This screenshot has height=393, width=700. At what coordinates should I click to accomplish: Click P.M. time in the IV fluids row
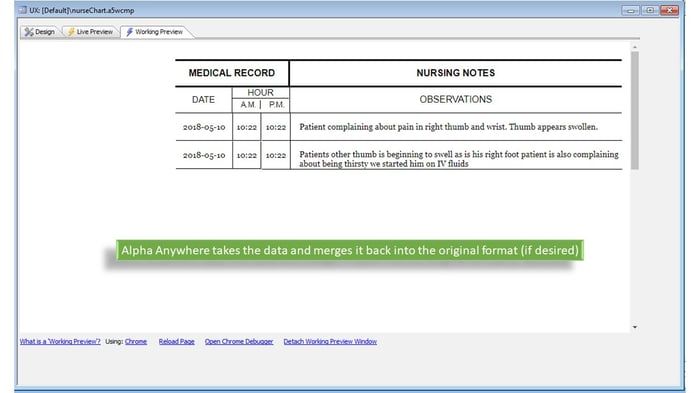pyautogui.click(x=275, y=155)
